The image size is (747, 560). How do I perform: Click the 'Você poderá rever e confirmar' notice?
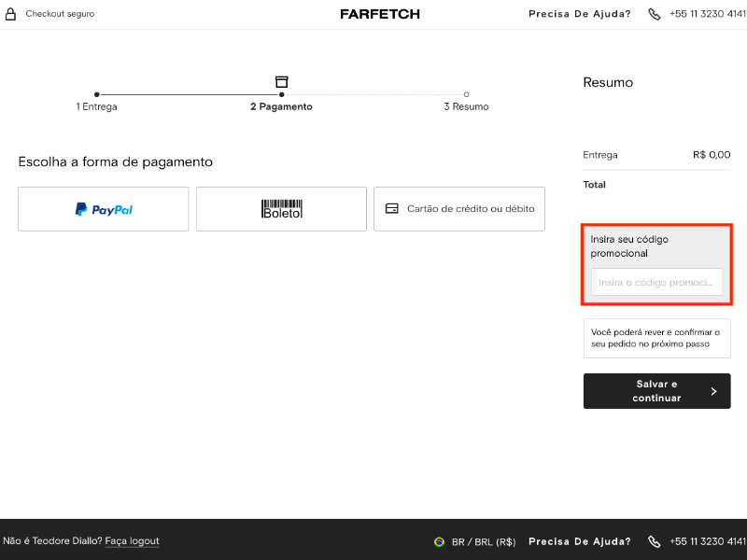click(x=657, y=338)
